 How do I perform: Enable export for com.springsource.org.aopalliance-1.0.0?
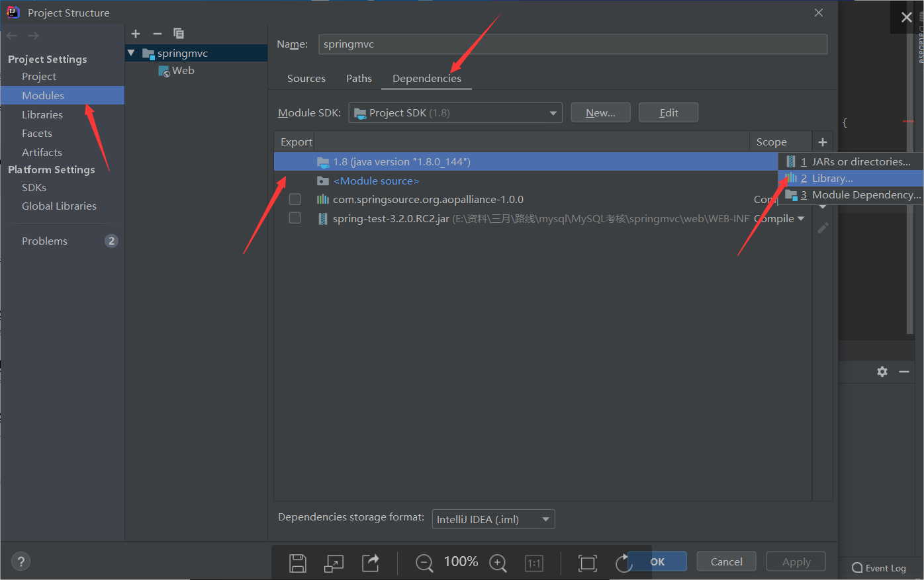point(295,199)
